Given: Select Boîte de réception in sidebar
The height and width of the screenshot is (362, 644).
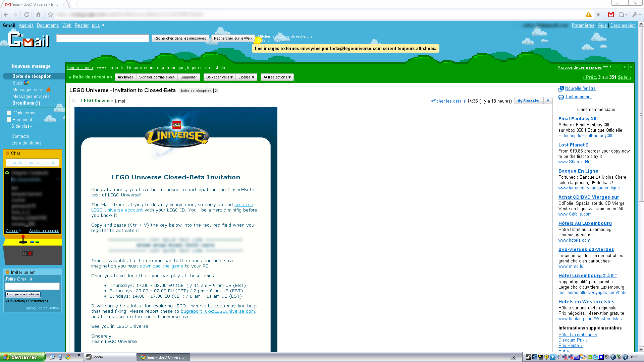Looking at the screenshot, I should pos(32,76).
